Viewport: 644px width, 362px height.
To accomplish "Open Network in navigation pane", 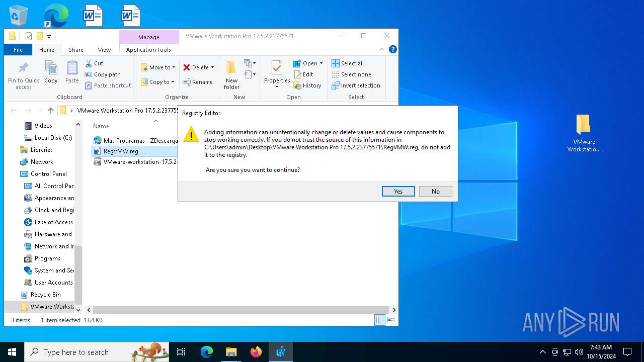I will click(42, 162).
